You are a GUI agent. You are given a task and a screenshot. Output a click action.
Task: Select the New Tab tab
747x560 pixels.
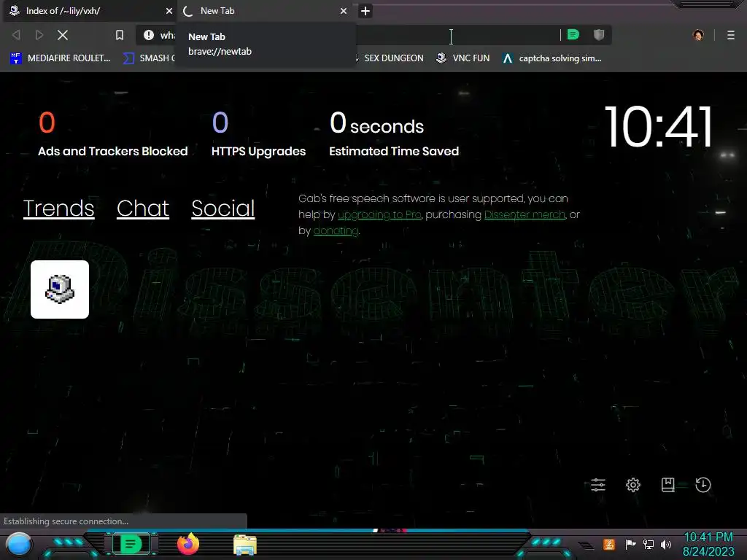pyautogui.click(x=266, y=11)
